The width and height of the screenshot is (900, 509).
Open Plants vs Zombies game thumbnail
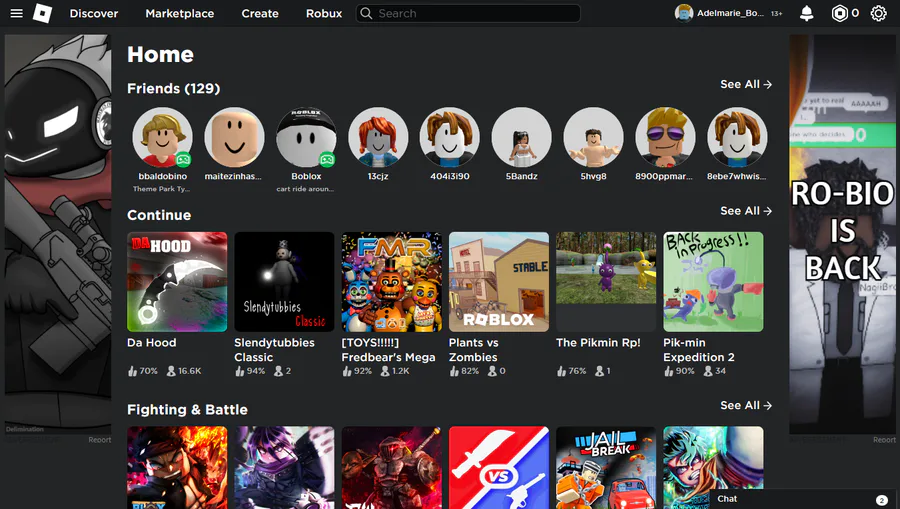499,282
